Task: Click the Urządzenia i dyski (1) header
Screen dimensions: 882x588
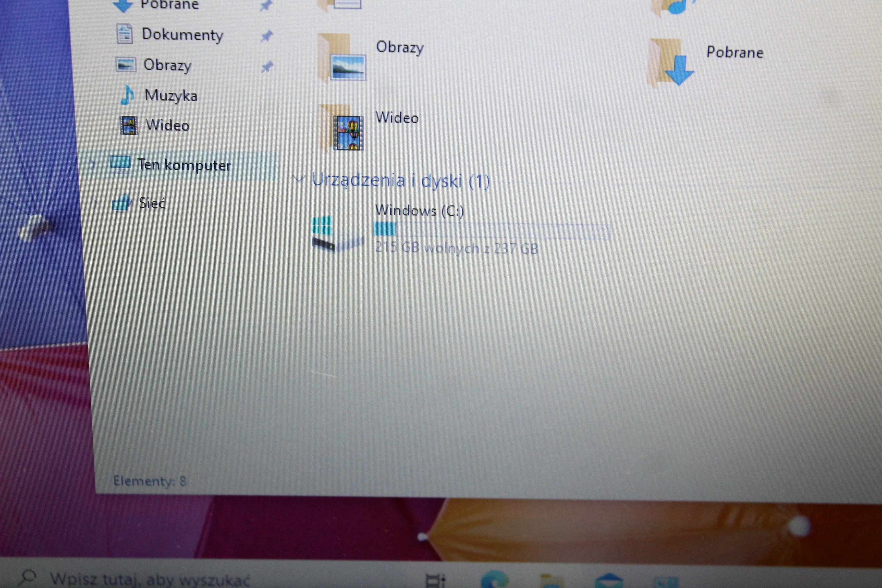Action: 401,180
